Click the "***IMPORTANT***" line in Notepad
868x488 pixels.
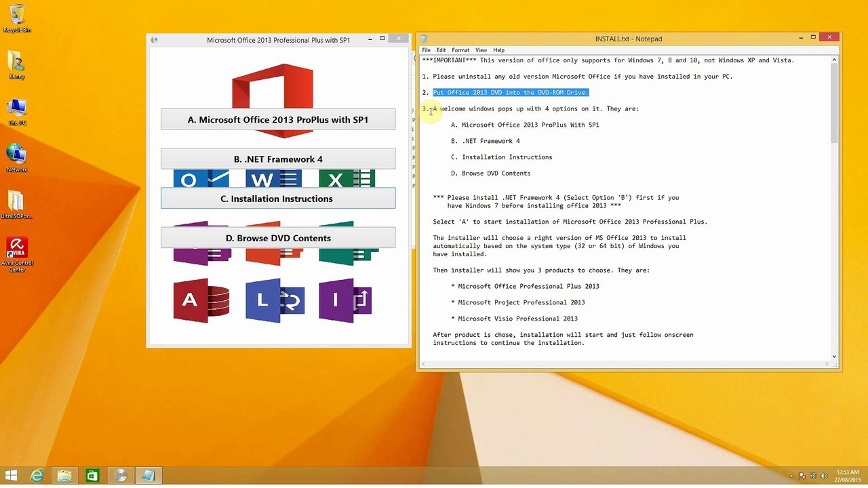[608, 60]
